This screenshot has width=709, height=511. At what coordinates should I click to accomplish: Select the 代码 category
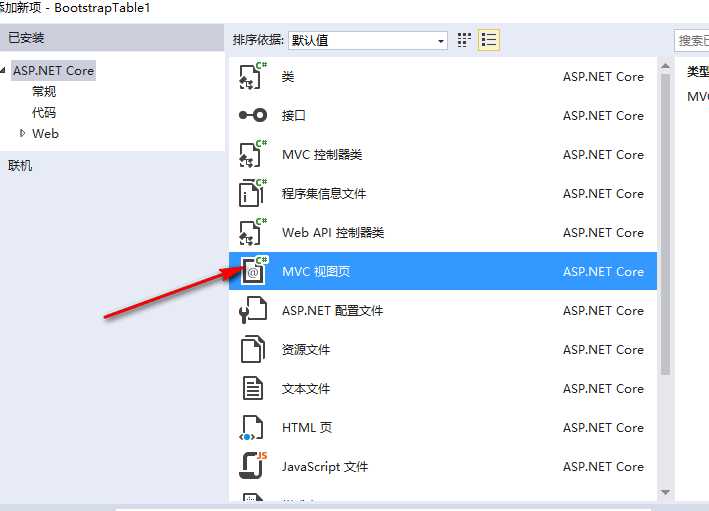coord(44,112)
